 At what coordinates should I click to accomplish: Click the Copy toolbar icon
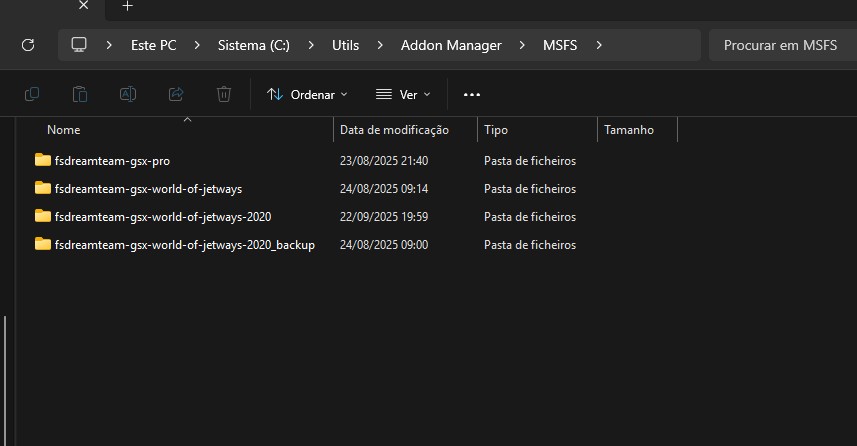point(32,94)
